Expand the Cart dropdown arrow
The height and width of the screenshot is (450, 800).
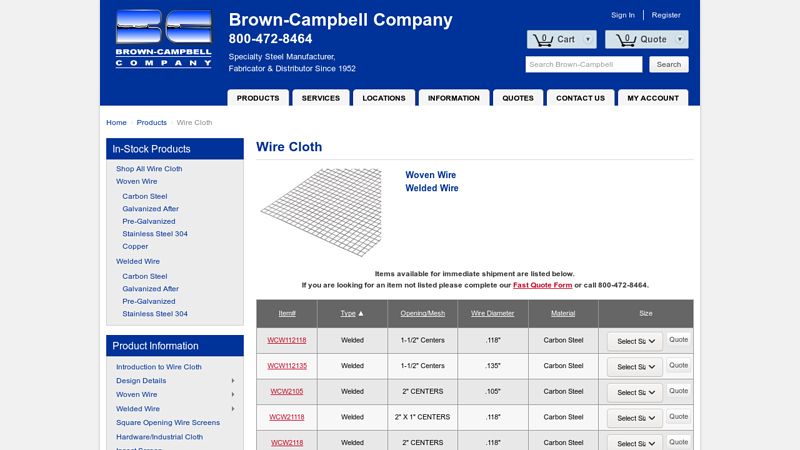tap(588, 39)
